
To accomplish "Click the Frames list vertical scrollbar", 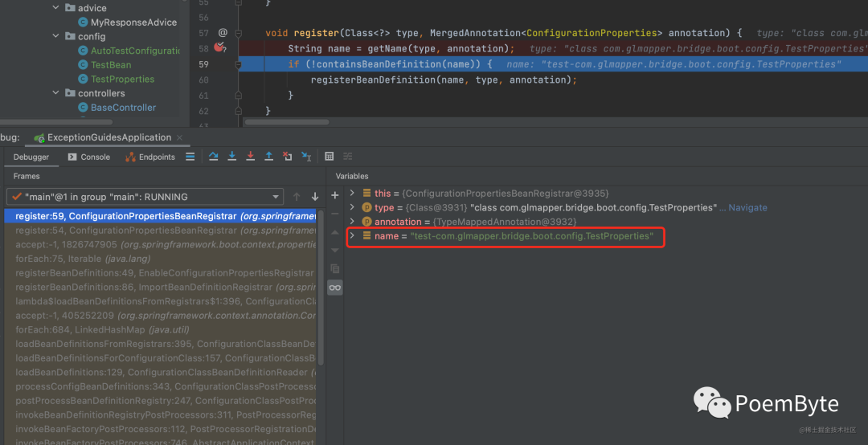I will pyautogui.click(x=321, y=288).
